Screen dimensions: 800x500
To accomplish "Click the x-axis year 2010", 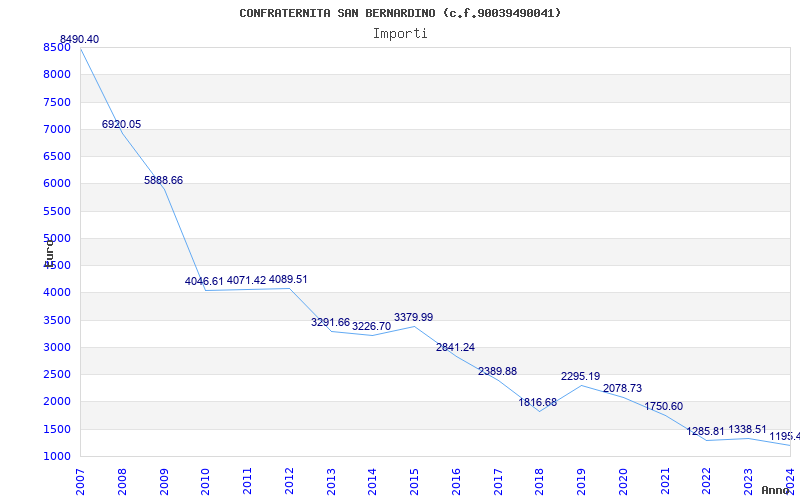I will [205, 482].
